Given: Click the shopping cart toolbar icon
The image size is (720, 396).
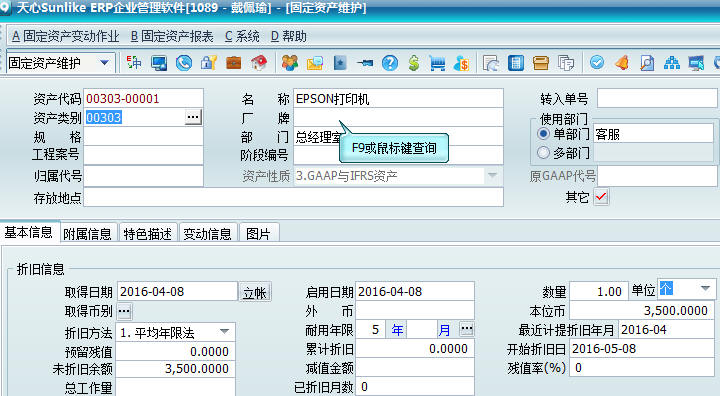Looking at the screenshot, I should pos(437,63).
